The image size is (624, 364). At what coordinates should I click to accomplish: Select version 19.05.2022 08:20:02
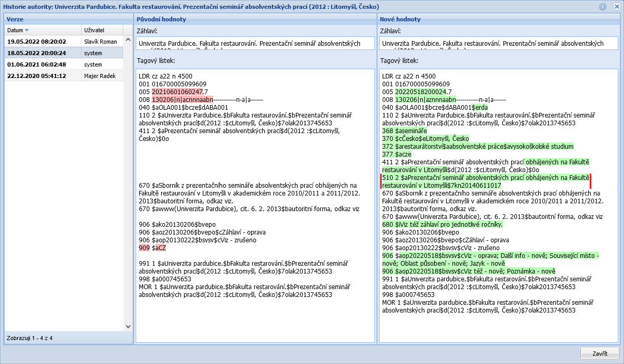click(x=36, y=41)
